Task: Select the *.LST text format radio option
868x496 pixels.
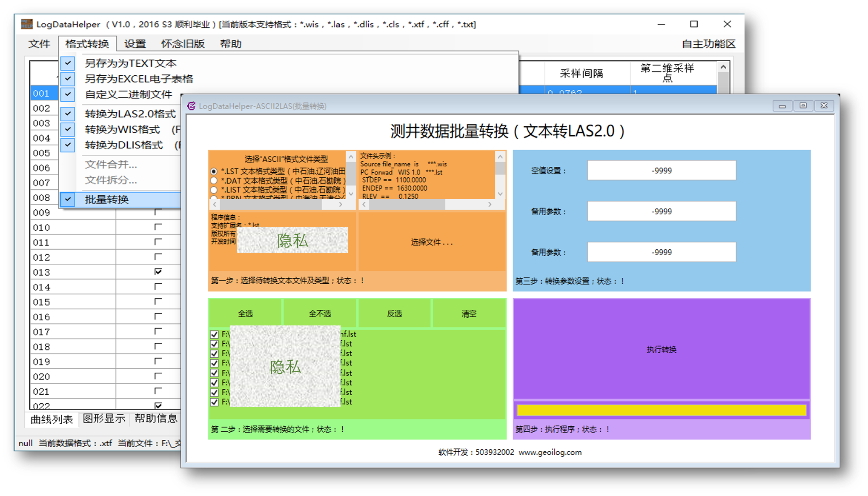Action: [x=214, y=171]
